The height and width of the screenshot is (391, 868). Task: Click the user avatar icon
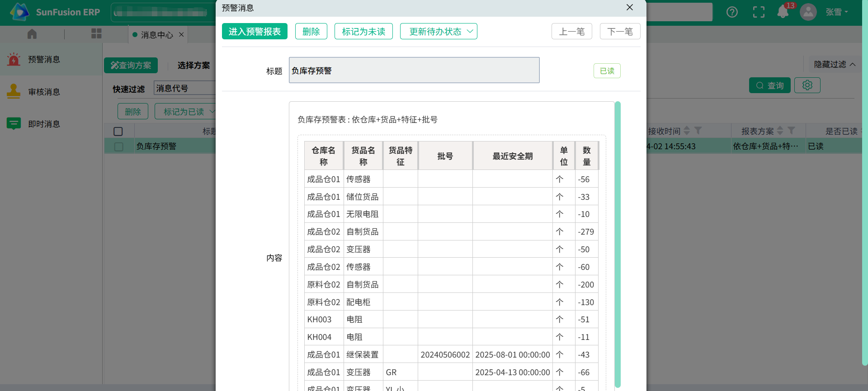tap(808, 12)
